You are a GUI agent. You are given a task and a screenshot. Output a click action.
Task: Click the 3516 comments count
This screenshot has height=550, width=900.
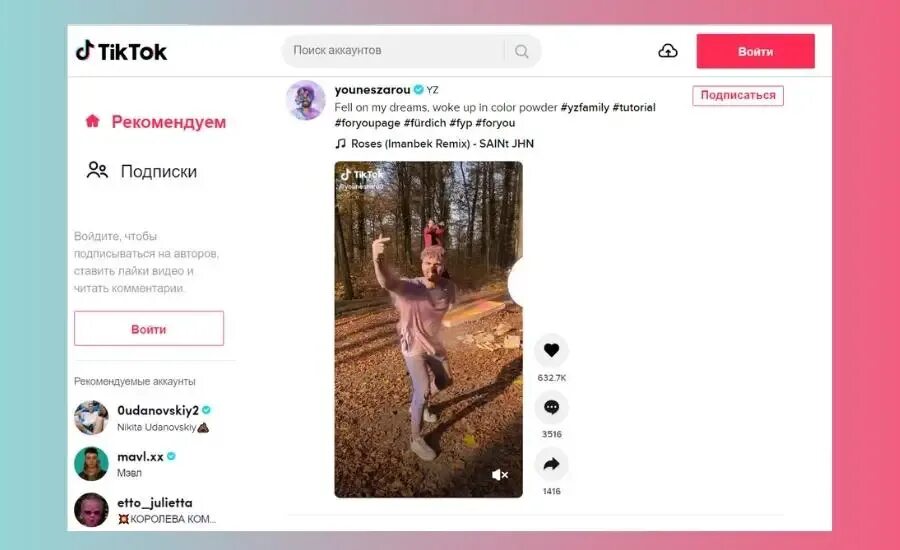(551, 435)
